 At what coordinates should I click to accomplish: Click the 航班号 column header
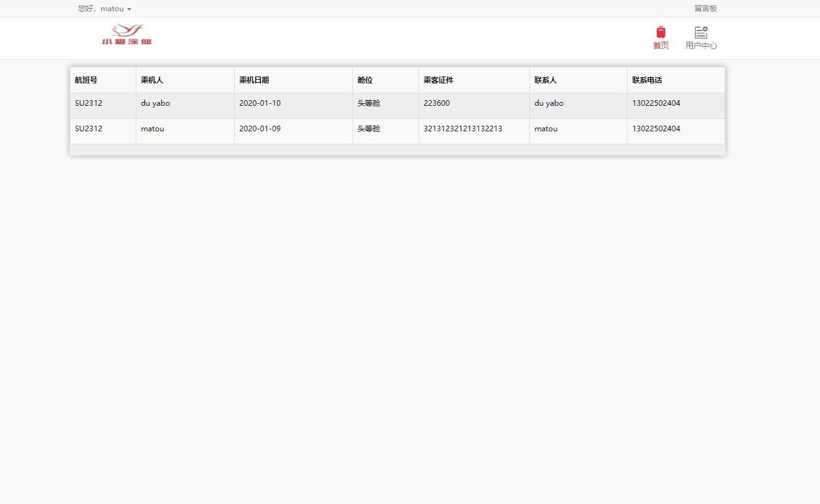86,80
